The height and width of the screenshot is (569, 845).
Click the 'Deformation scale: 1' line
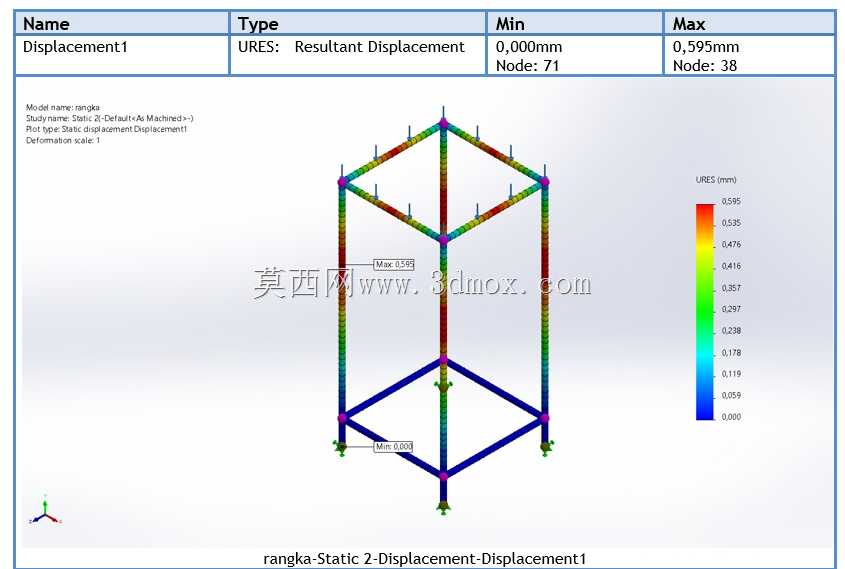[63, 140]
